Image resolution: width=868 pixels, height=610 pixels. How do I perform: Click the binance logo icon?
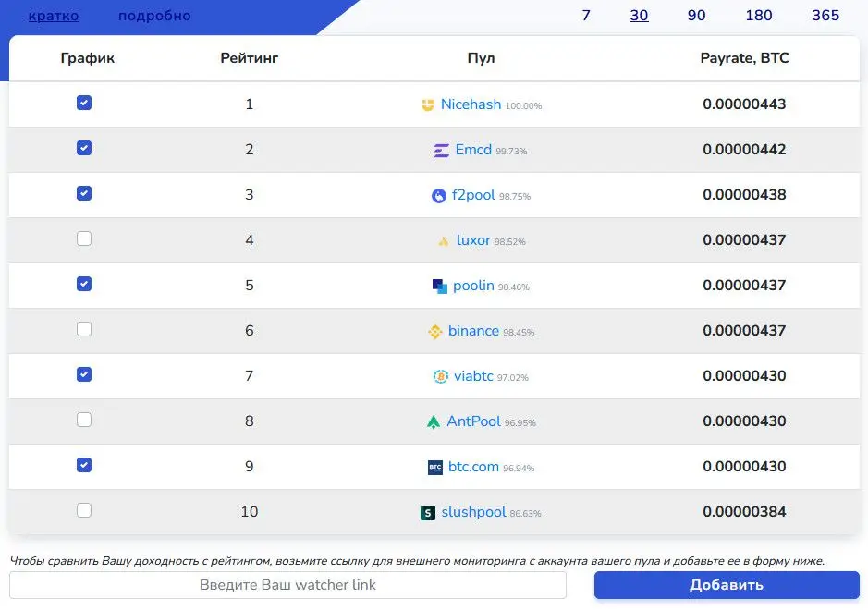435,332
